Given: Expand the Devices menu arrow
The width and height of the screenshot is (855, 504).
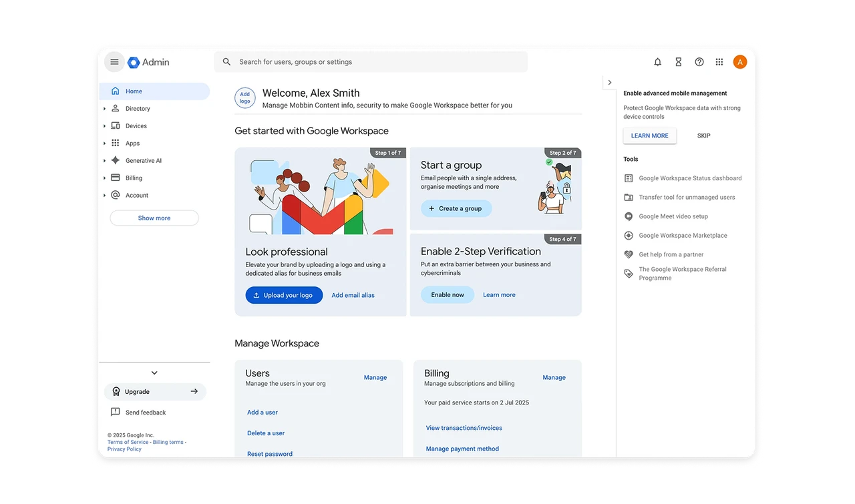Looking at the screenshot, I should (105, 126).
